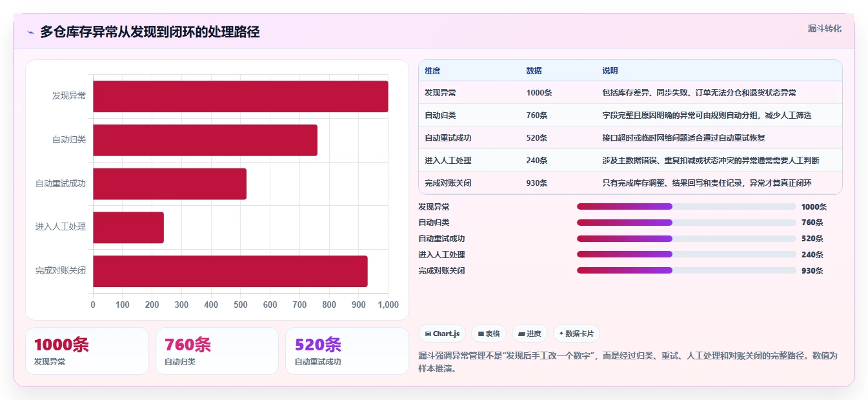
Task: Open the 520条 自动重试成功 data card
Action: click(347, 351)
